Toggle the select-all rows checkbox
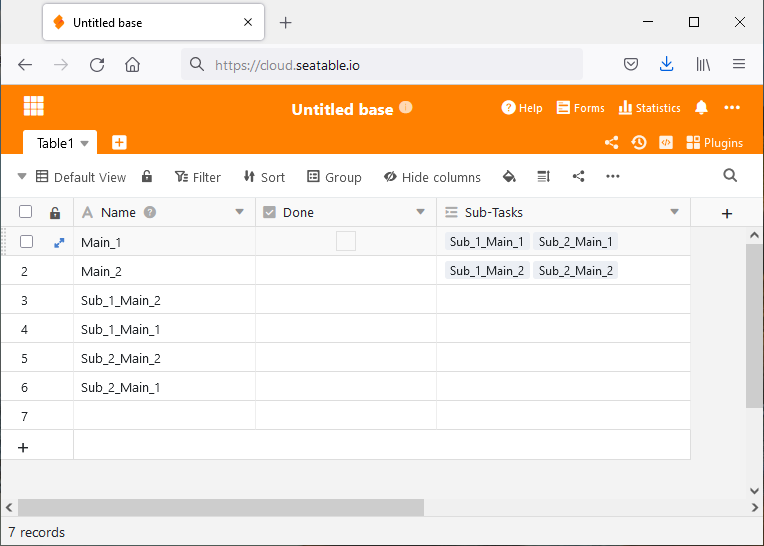 click(26, 212)
